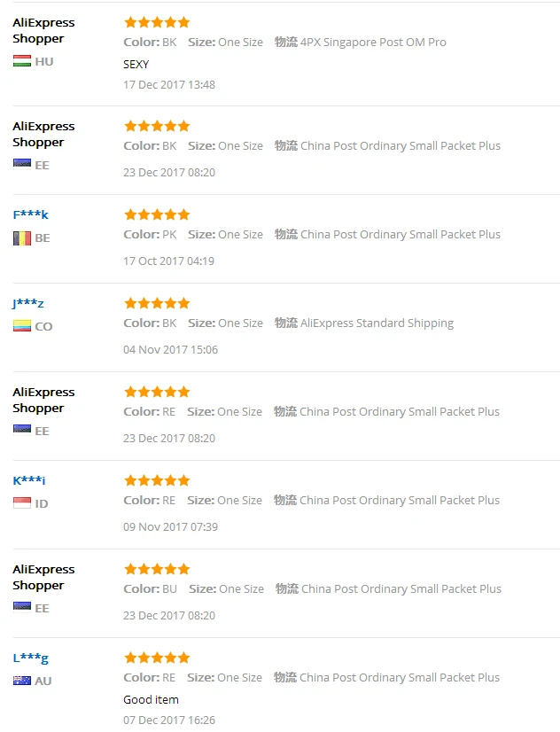Click the Indonesia flag icon beside ID
Screen dimensions: 560x732
click(22, 503)
